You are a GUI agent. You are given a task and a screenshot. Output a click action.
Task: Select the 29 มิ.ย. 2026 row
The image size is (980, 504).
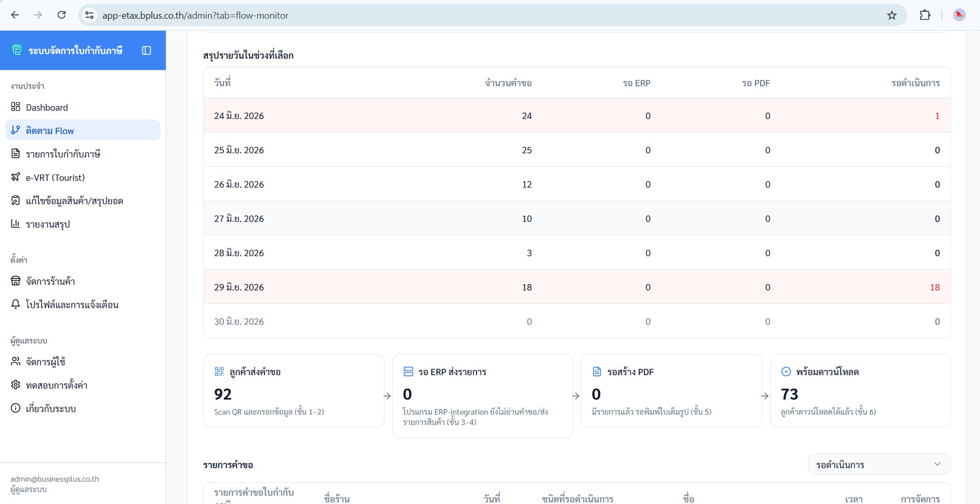tap(577, 287)
